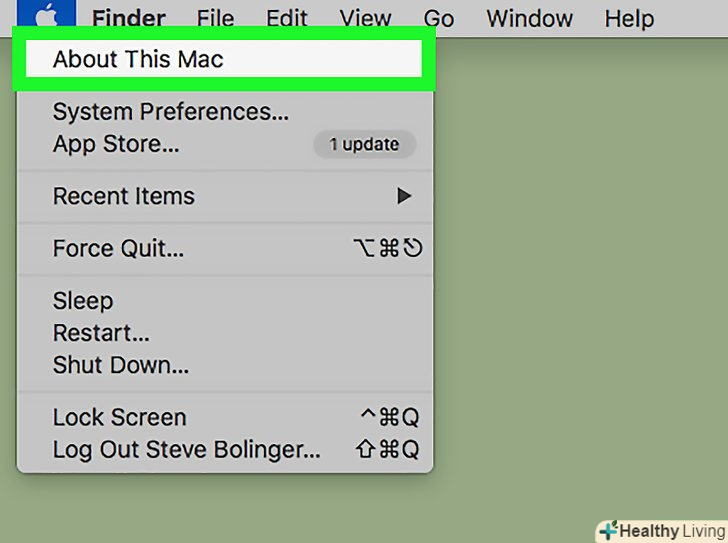Select Shut Down option

tap(121, 364)
